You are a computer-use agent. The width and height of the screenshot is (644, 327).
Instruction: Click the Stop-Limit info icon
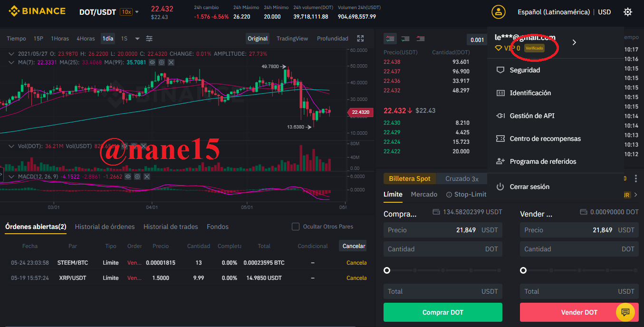pyautogui.click(x=449, y=195)
